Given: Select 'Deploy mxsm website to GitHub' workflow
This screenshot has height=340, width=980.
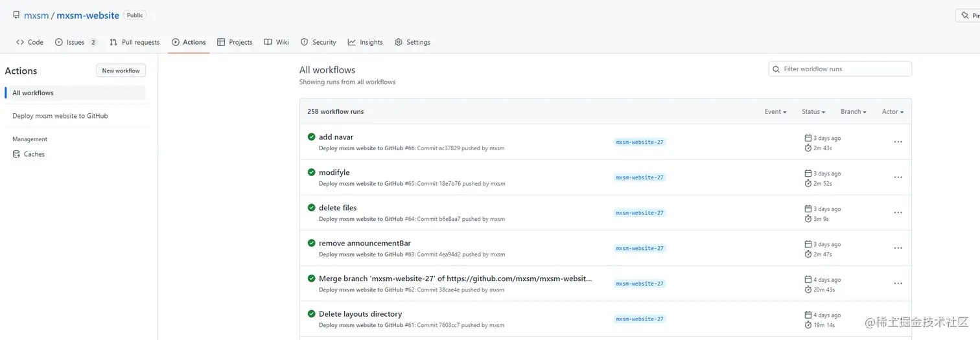Looking at the screenshot, I should click(x=60, y=116).
